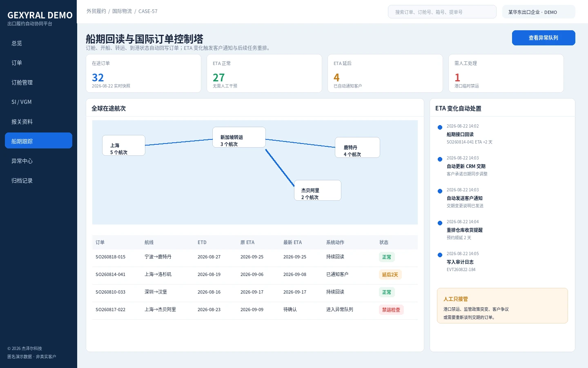Select order SO260810-033
The width and height of the screenshot is (588, 368).
[x=111, y=292]
